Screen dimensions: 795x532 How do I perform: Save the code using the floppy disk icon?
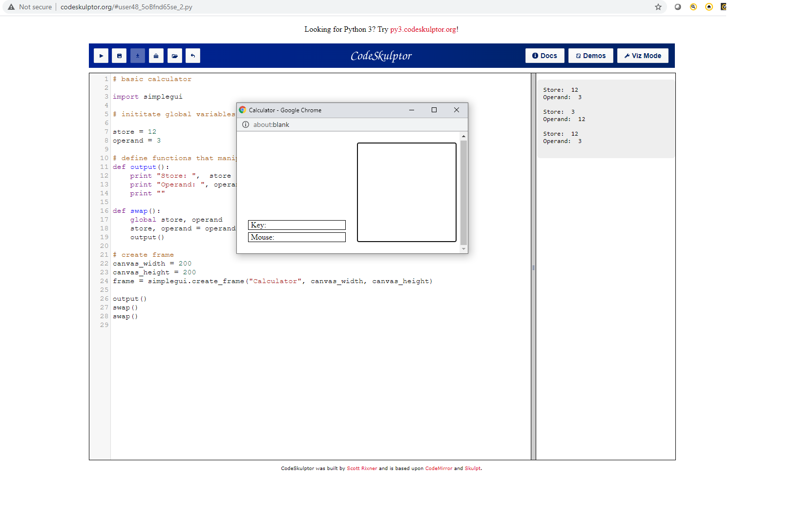click(119, 56)
